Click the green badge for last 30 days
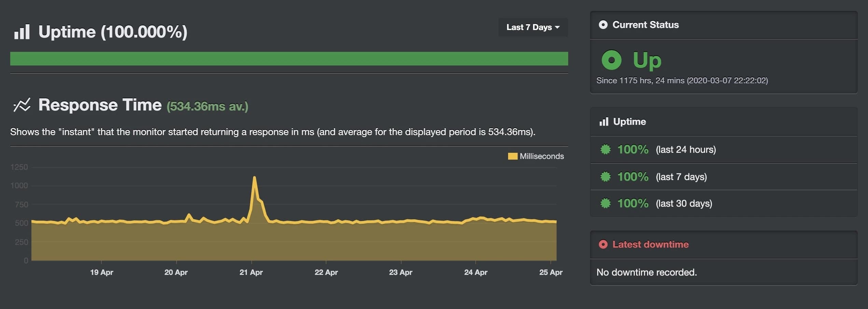868x309 pixels. (605, 203)
